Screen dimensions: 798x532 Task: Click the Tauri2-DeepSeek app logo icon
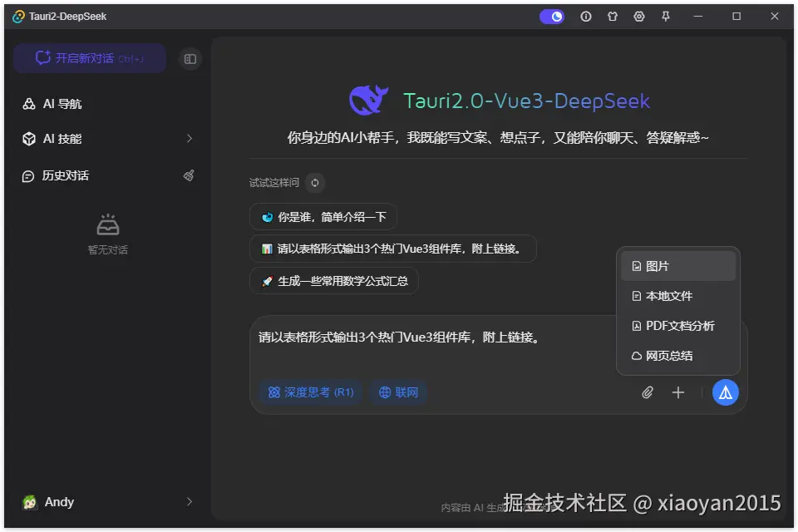[18, 17]
